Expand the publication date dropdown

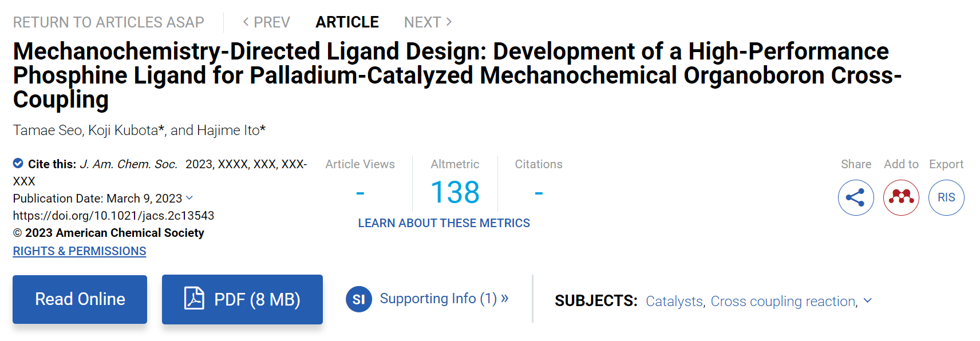[x=189, y=198]
